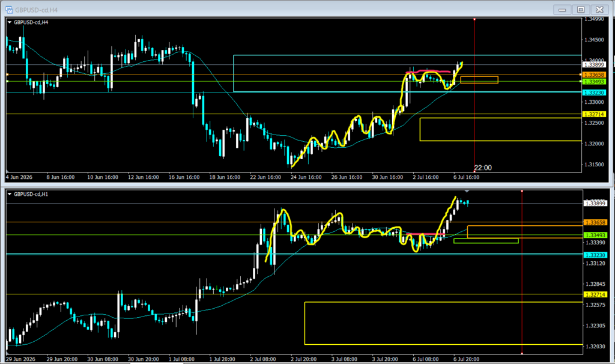
Task: Select the GBPUSD-cd,H4 label inside the upper chart
Action: coord(31,22)
